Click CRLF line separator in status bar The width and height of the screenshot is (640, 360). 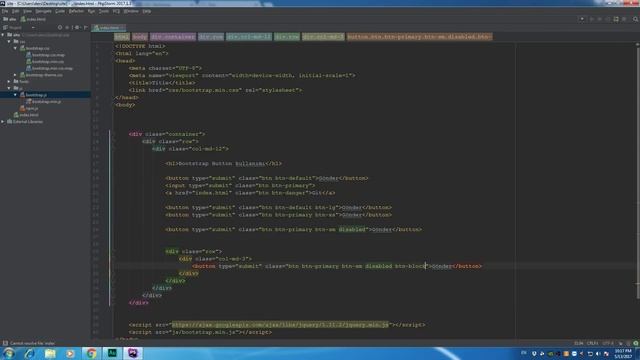click(x=592, y=344)
